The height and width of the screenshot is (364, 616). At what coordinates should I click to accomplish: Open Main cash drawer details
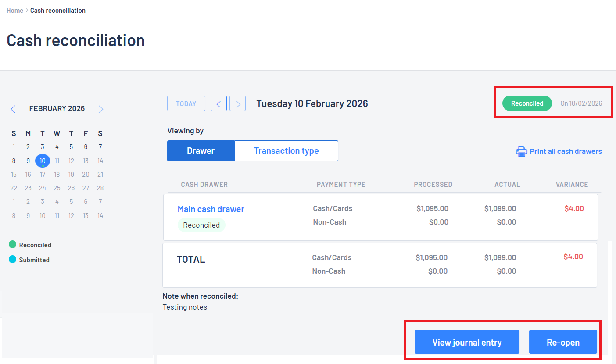click(x=211, y=209)
